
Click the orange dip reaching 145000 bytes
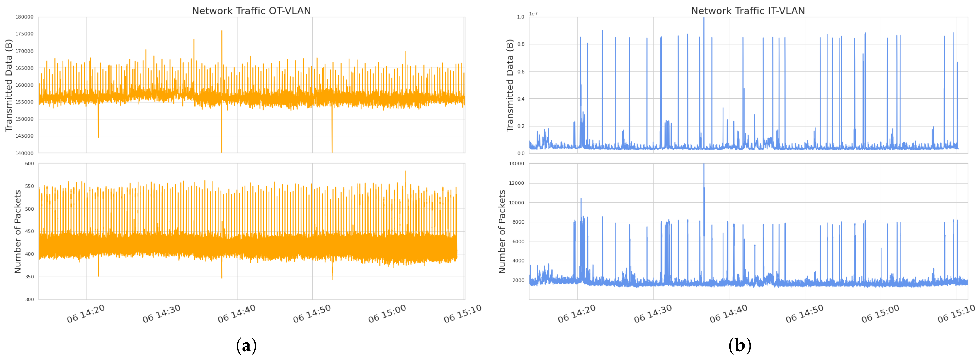point(99,135)
